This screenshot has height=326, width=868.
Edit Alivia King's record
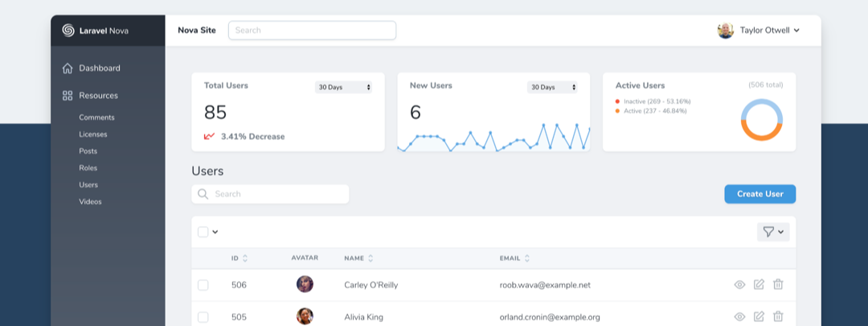coord(759,316)
